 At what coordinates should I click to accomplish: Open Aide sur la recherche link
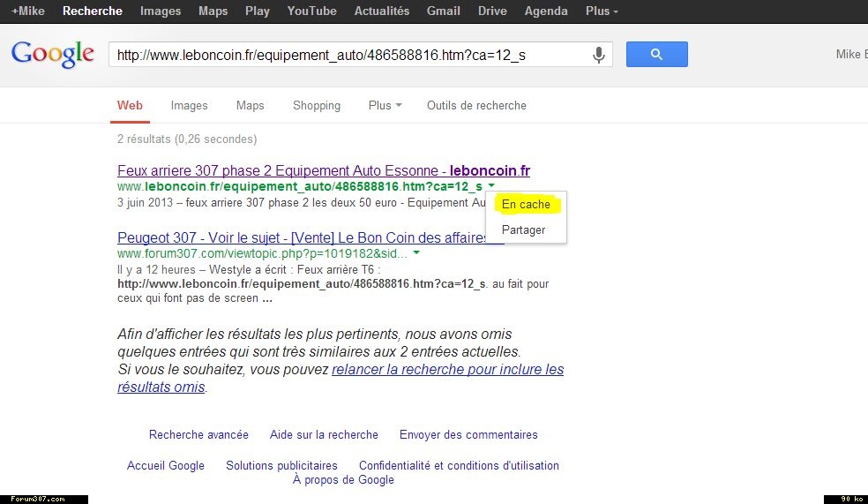pos(324,435)
